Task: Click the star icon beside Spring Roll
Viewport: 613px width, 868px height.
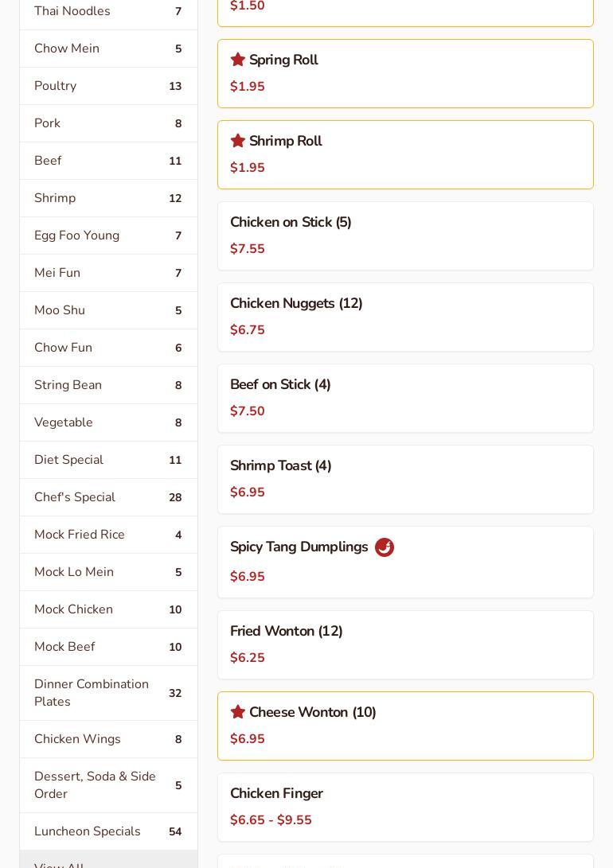Action: tap(237, 60)
